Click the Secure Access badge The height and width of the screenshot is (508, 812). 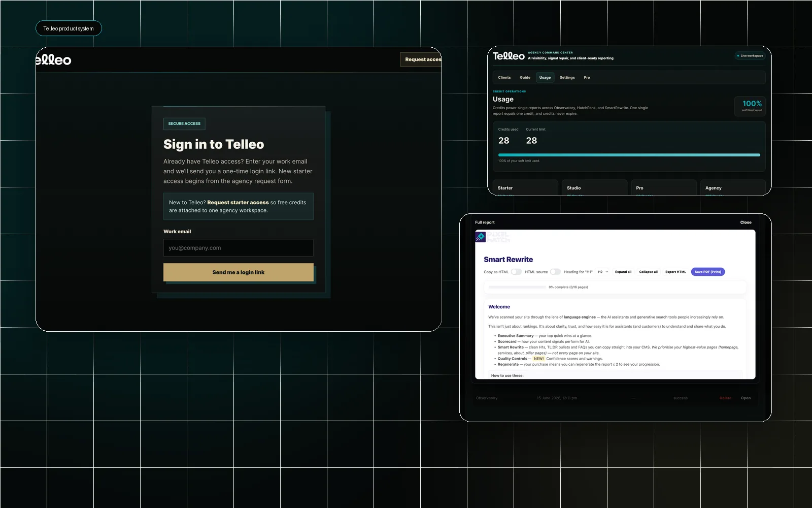click(184, 123)
